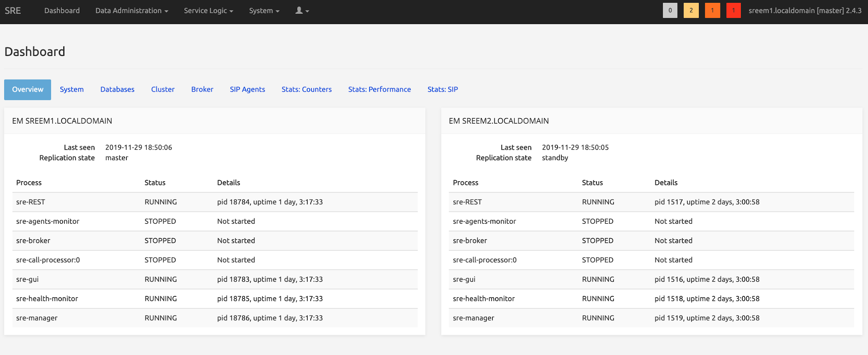
Task: Select sre-manager in SREEM1 table
Action: (37, 318)
